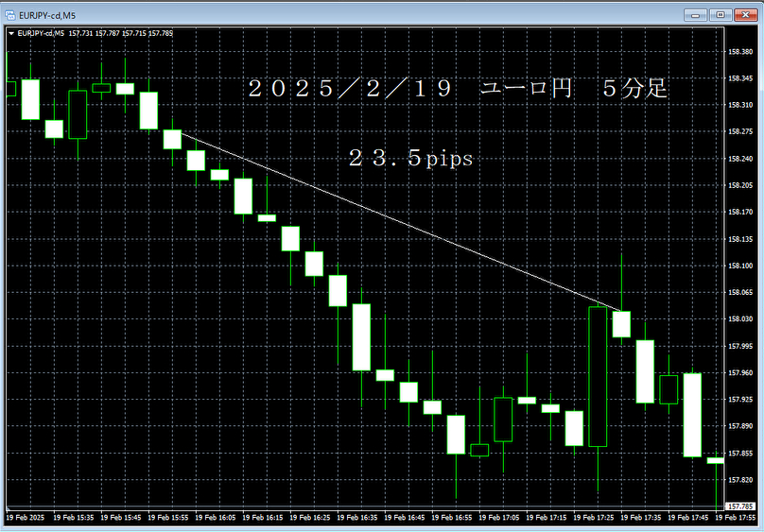Click the triangle next to EURJPY-cd,M5 label
The image size is (764, 532).
[x=10, y=33]
